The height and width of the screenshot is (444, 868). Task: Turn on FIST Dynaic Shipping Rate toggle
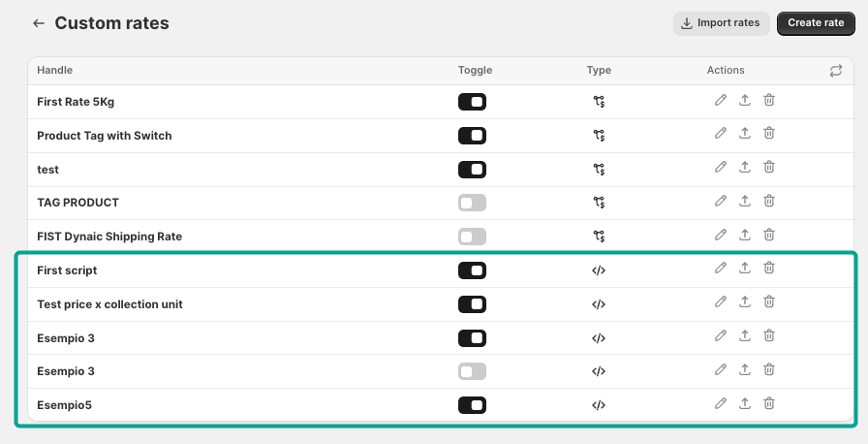(x=472, y=237)
